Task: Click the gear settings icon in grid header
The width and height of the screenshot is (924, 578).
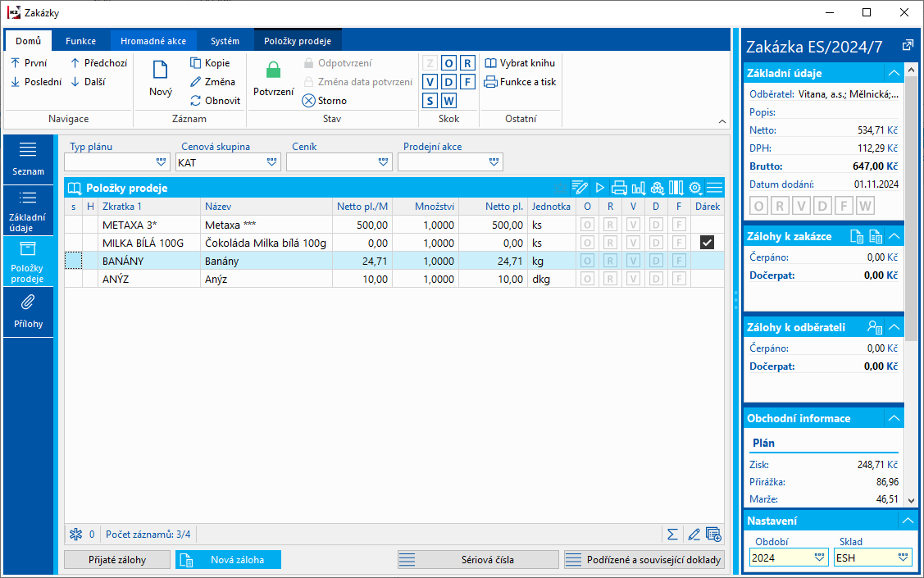Action: (x=695, y=188)
